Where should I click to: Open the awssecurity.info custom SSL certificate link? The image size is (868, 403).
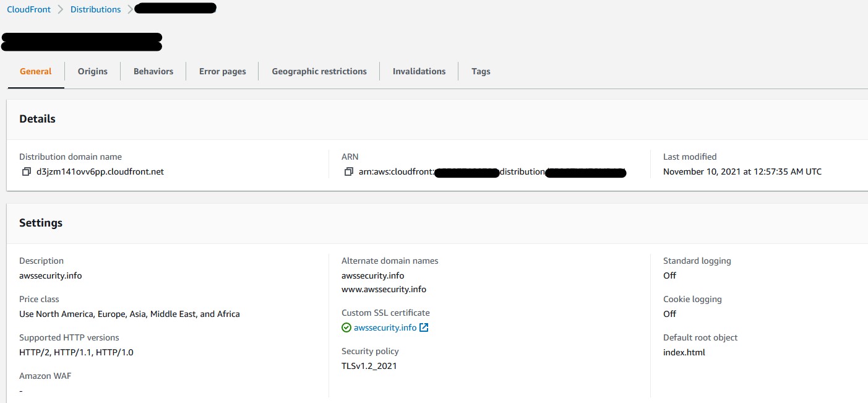pyautogui.click(x=385, y=327)
